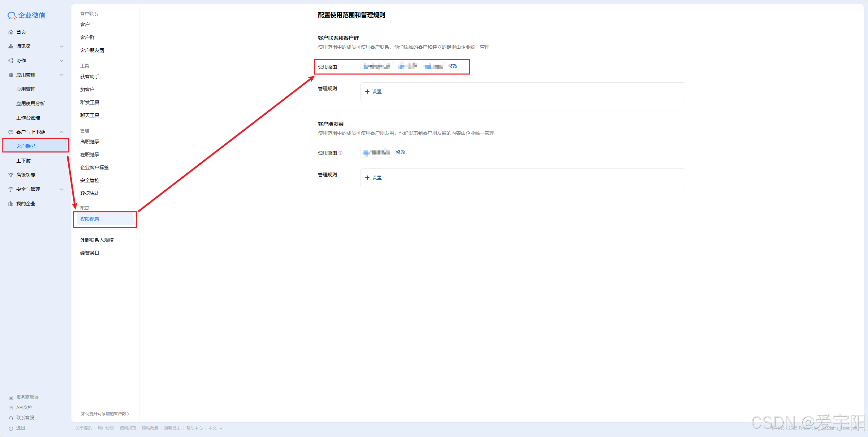This screenshot has width=868, height=437.
Task: Open 获客助手 in tools menu
Action: tap(90, 77)
